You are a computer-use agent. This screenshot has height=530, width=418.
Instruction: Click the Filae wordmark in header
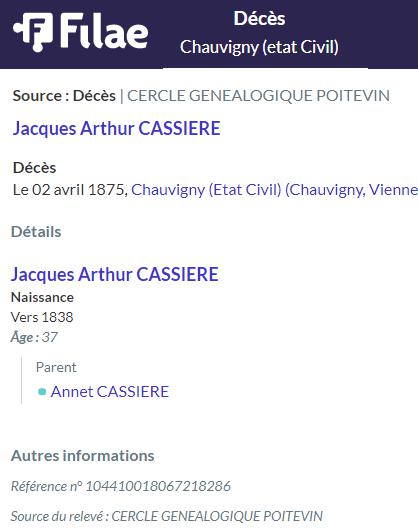tap(104, 30)
